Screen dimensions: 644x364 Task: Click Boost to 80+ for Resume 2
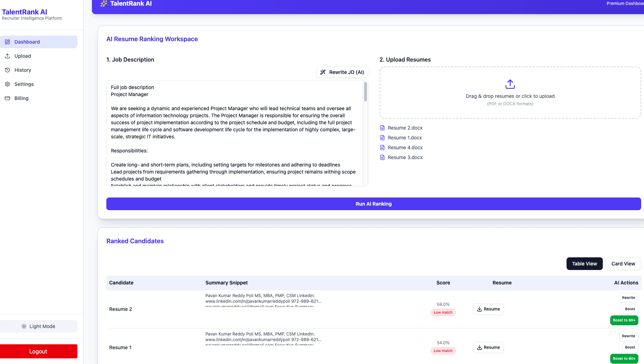[624, 320]
